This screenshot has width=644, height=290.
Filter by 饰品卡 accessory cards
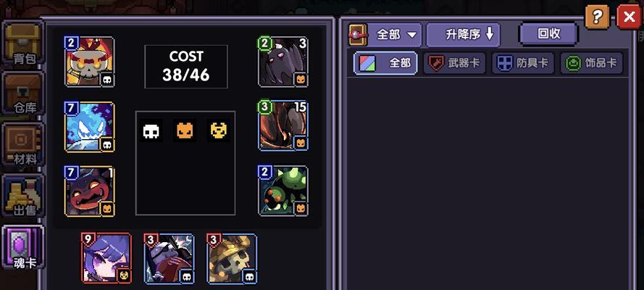(592, 63)
